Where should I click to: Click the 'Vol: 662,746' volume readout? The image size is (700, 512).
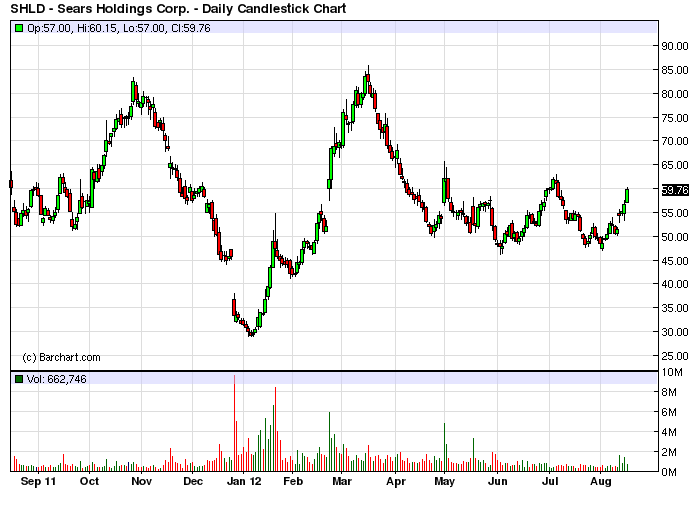click(57, 379)
